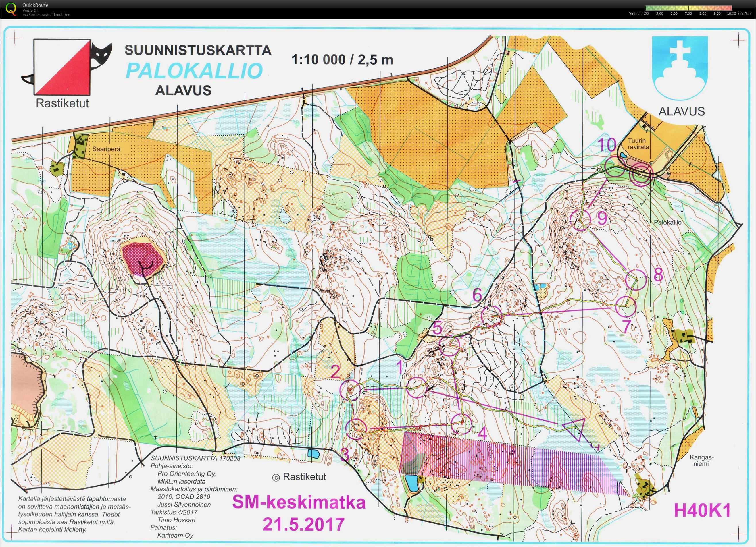Image resolution: width=756 pixels, height=547 pixels.
Task: Select control circle 6 on the course
Action: 492,316
